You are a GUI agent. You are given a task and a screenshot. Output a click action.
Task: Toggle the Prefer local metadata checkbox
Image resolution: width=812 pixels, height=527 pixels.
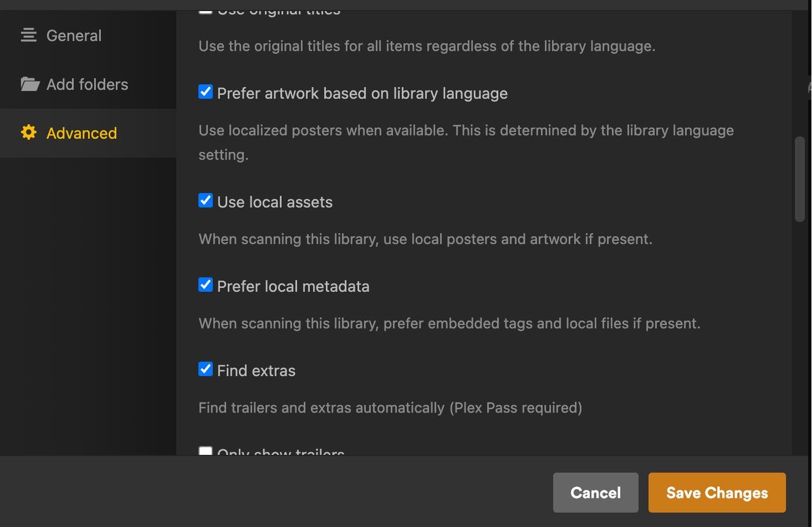click(x=205, y=284)
